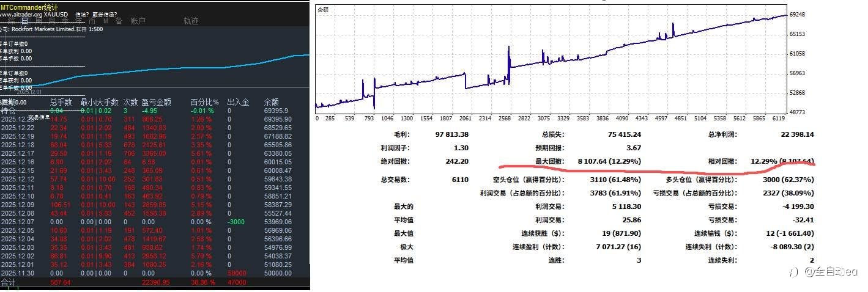Screen dimensions: 868x292
Task: Select the 百分比% column header
Action: point(204,103)
